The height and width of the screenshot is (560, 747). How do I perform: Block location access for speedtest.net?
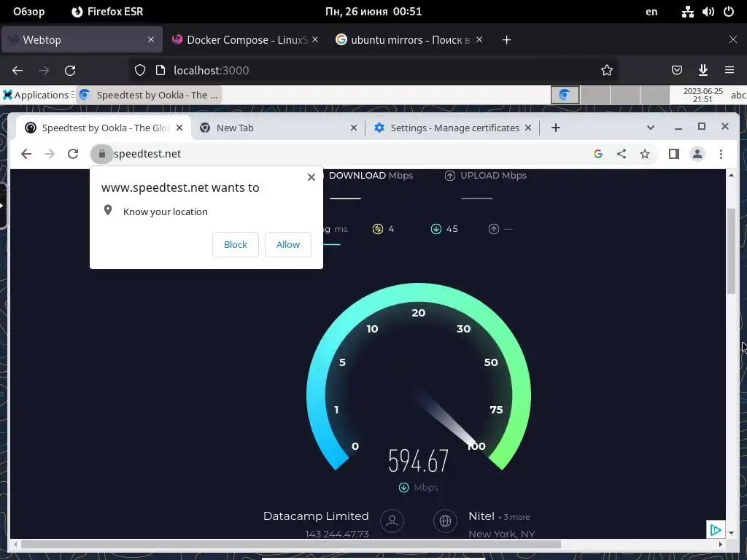236,244
